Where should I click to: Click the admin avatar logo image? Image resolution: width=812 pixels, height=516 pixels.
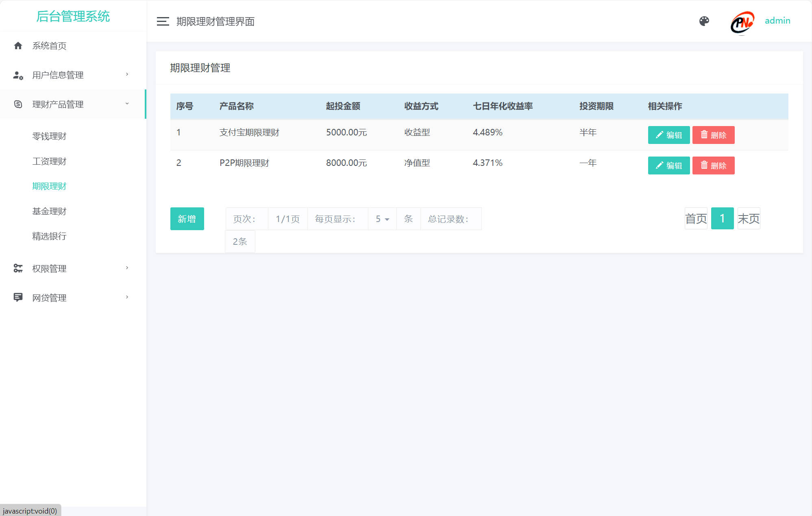tap(741, 22)
